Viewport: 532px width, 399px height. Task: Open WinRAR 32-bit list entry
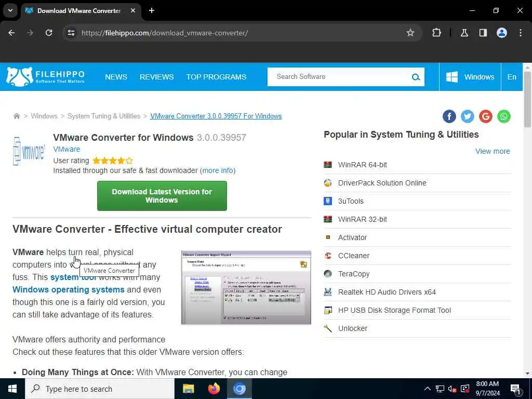[x=417, y=220]
